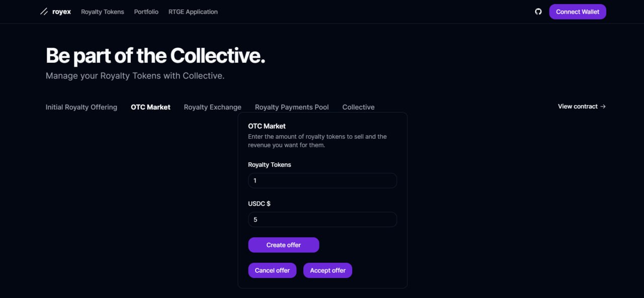The image size is (644, 298).
Task: Click the Royalty Tokens form label
Action: (270, 165)
